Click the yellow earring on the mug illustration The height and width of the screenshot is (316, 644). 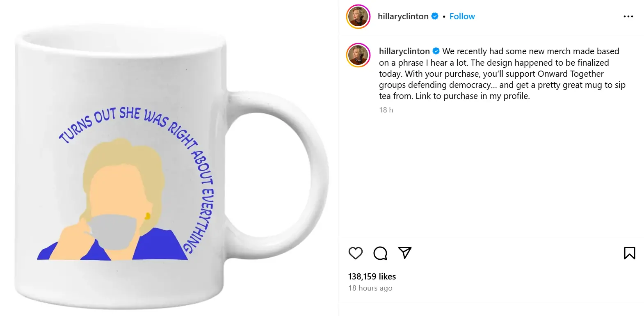click(148, 215)
